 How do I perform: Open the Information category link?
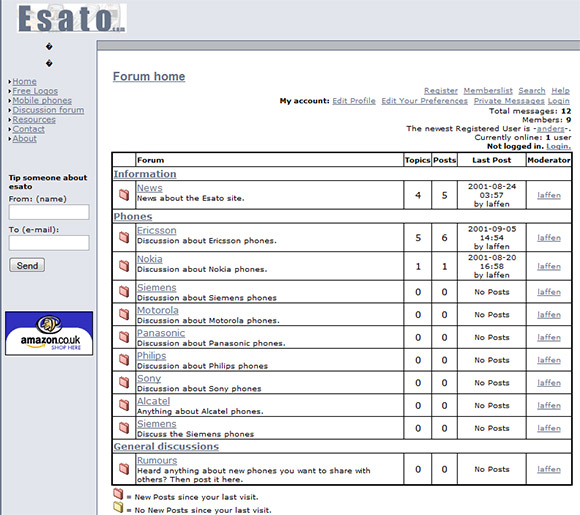pyautogui.click(x=145, y=174)
